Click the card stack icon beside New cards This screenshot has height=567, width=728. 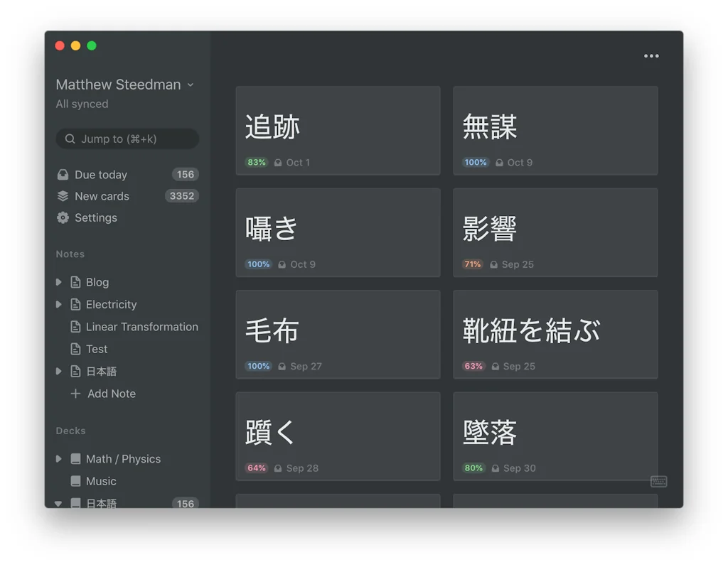click(63, 196)
